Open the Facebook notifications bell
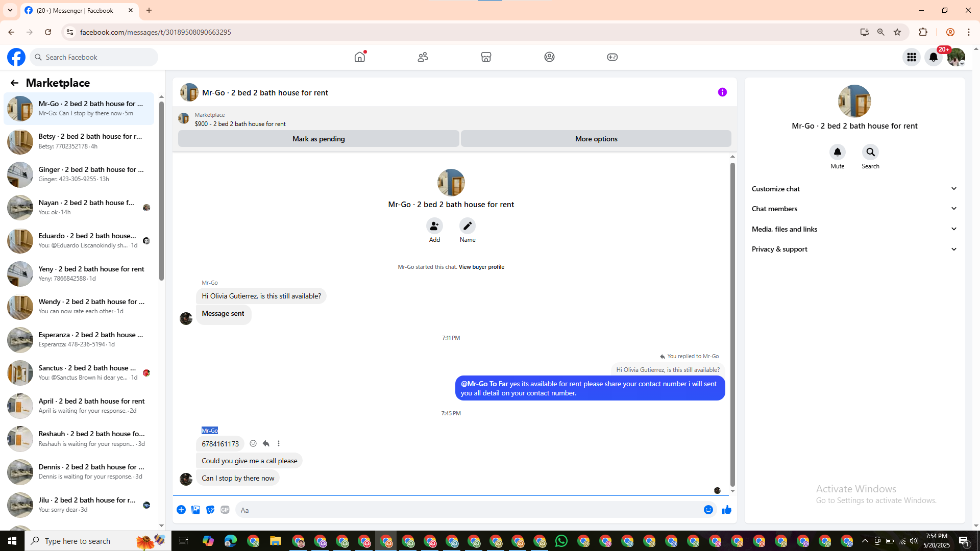The image size is (980, 551). pyautogui.click(x=934, y=57)
